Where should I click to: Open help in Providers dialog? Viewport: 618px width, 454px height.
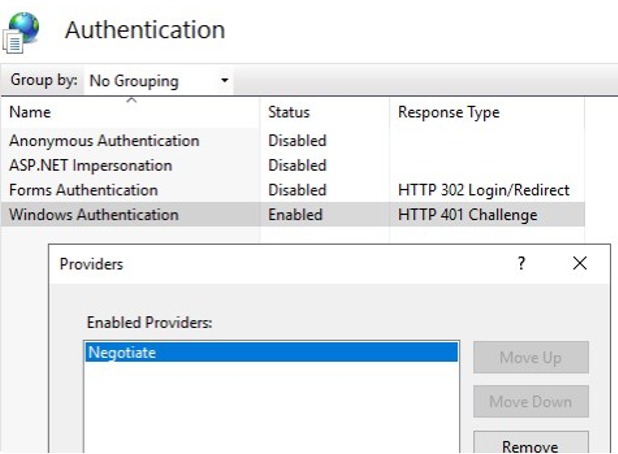521,263
